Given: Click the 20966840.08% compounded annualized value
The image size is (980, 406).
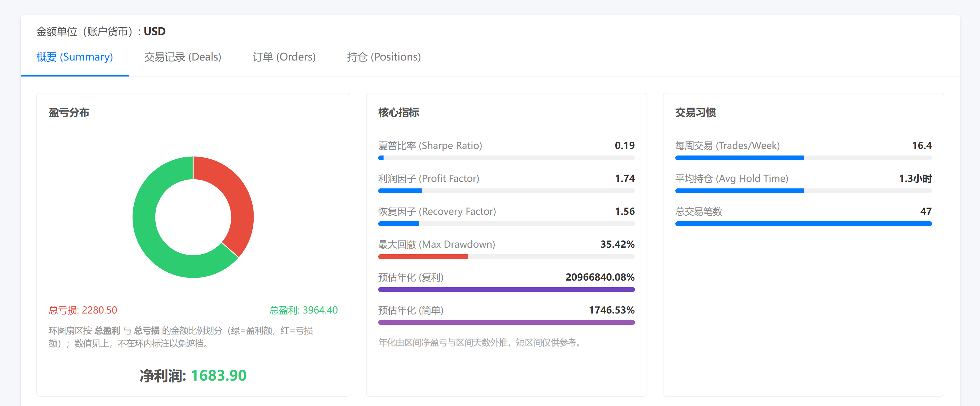Looking at the screenshot, I should [x=600, y=277].
